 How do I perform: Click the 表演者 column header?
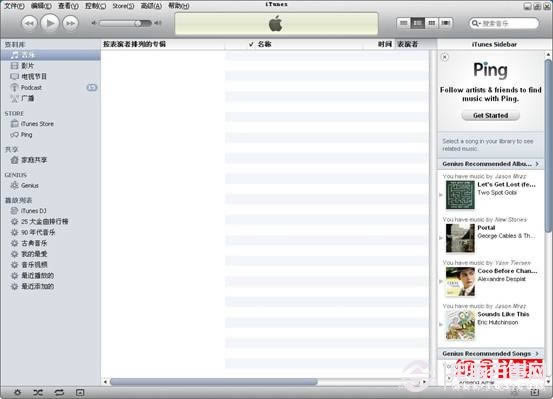408,44
